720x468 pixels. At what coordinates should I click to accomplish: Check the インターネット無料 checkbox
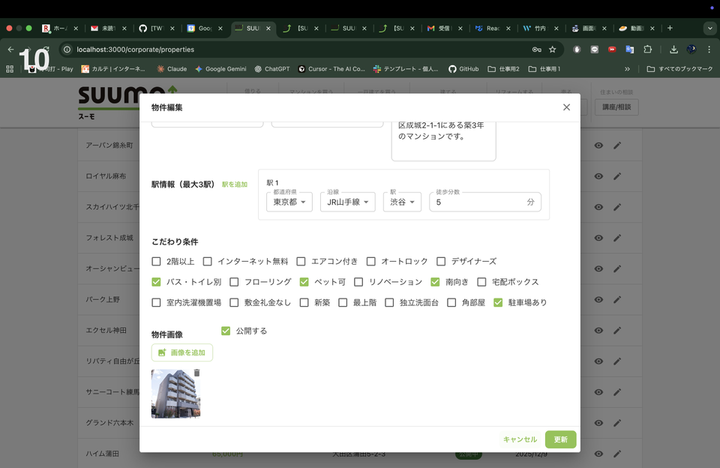click(x=208, y=261)
